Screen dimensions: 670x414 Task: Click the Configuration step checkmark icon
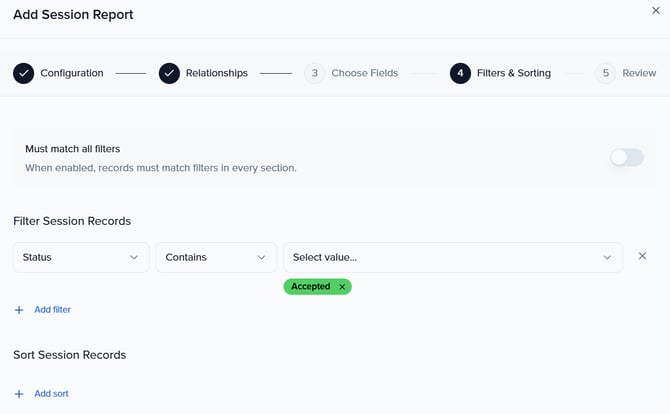(x=23, y=73)
